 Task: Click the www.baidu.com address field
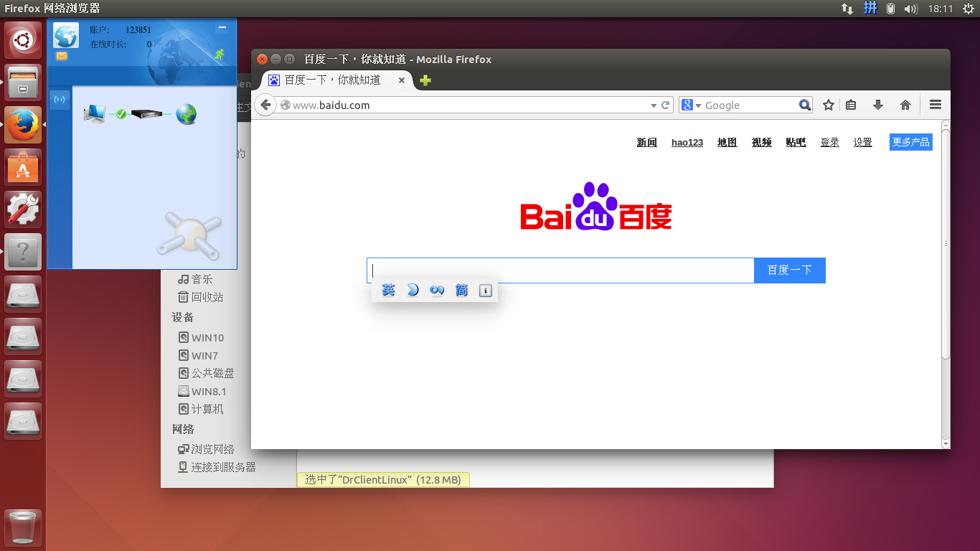465,105
